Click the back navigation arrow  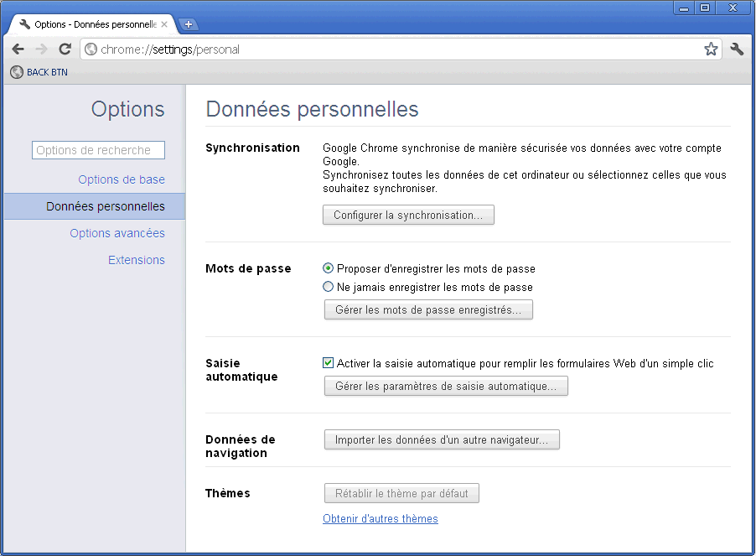coord(18,49)
